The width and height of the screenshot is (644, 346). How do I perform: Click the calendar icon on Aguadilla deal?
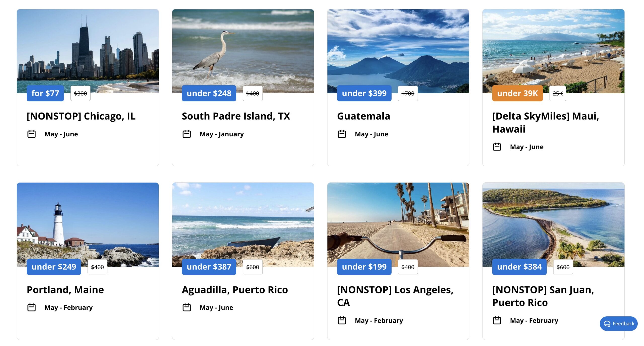[187, 307]
